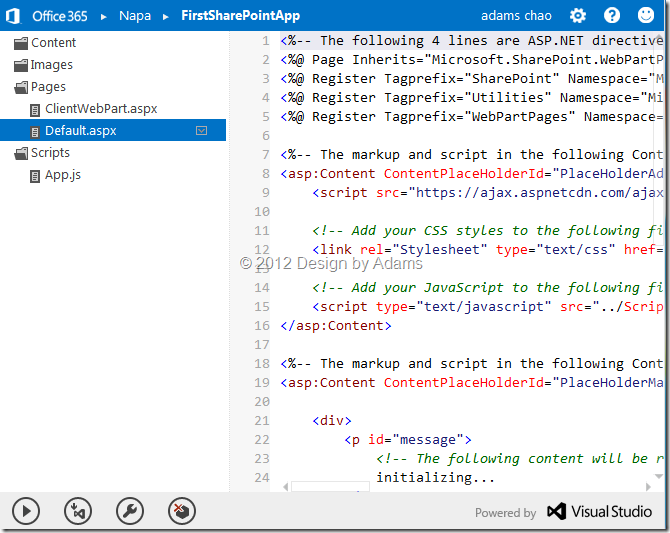Click the Images folder icon
This screenshot has height=533, width=670.
[21, 65]
